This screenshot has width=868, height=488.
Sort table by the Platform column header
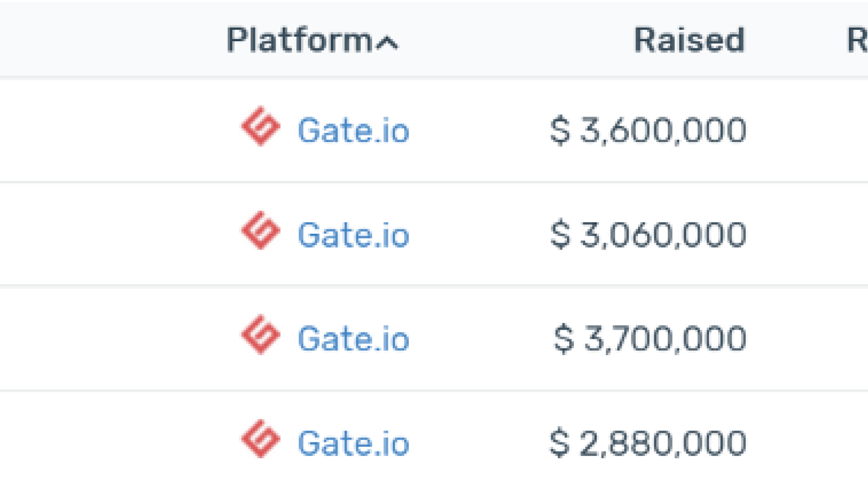pos(300,40)
